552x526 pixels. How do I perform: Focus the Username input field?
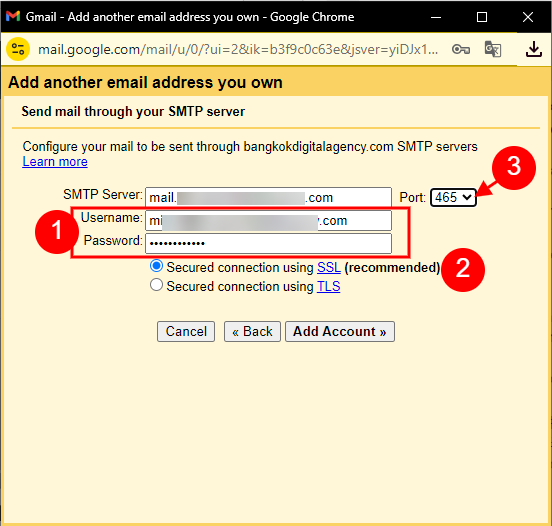268,221
